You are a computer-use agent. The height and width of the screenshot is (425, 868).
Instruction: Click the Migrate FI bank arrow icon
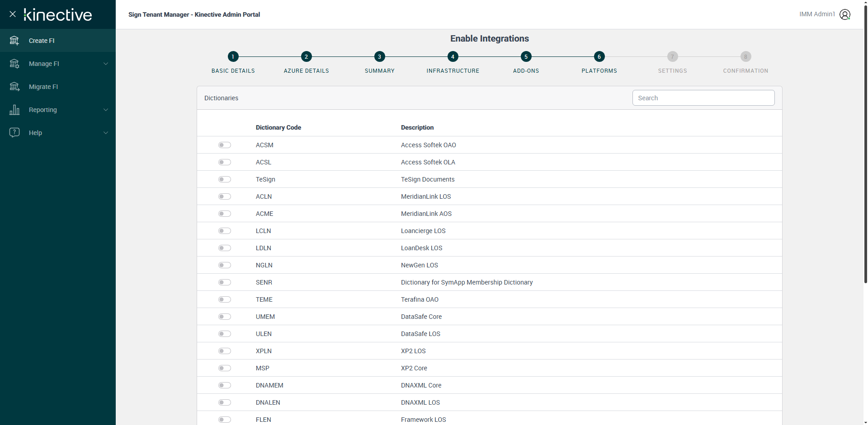click(14, 87)
